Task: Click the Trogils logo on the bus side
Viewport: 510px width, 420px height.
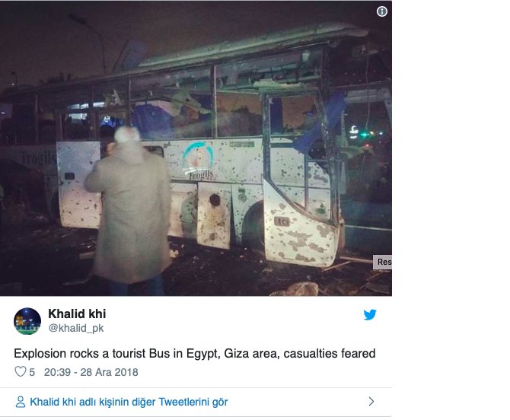Action: (x=198, y=161)
